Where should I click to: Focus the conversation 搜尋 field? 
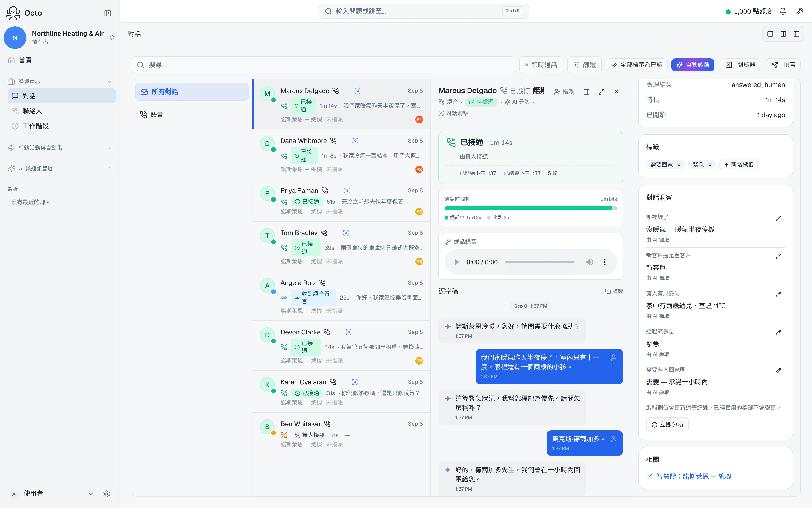(324, 65)
